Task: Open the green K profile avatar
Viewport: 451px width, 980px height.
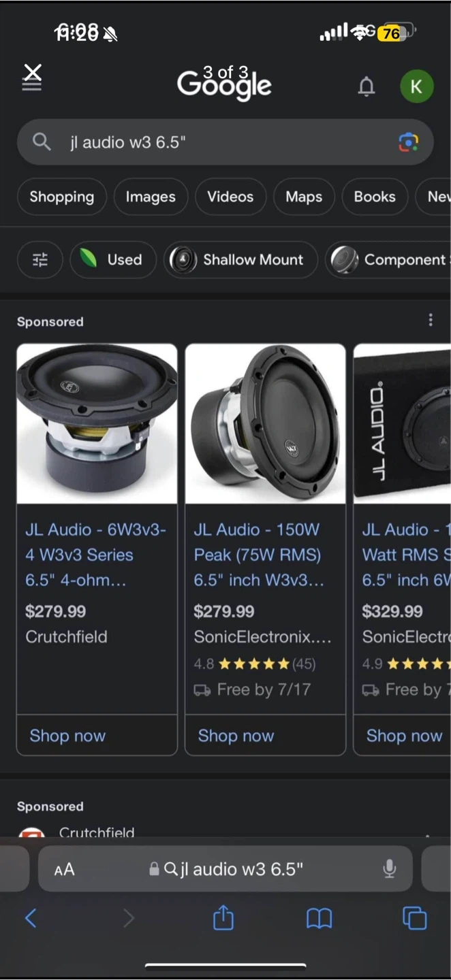Action: coord(416,86)
